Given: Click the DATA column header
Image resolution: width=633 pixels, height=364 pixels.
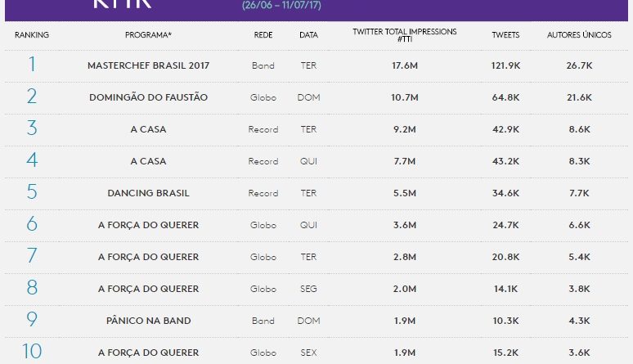Looking at the screenshot, I should click(x=308, y=35).
